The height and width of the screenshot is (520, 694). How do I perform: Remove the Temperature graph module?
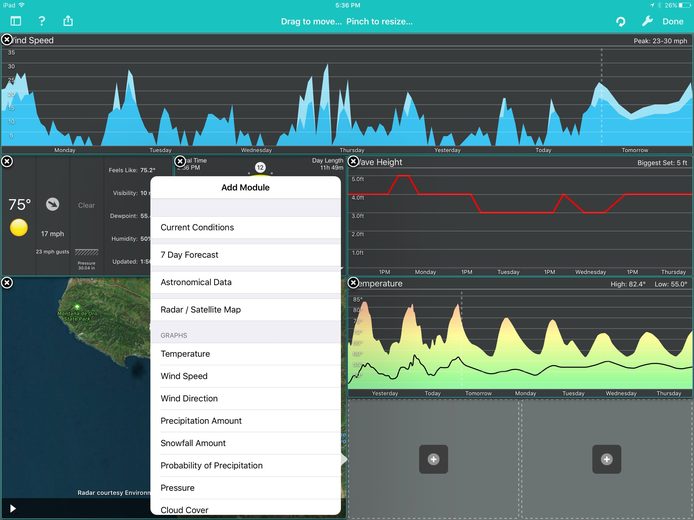(353, 283)
